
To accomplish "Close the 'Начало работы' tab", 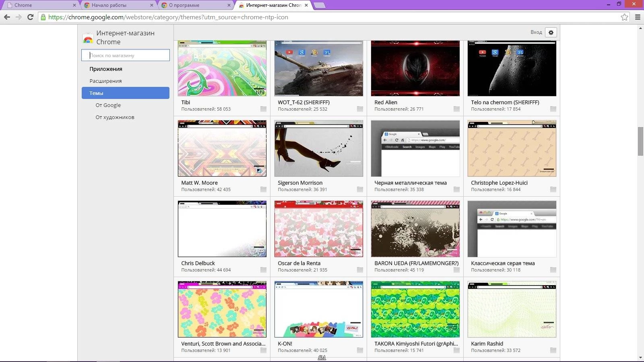I will point(152,5).
